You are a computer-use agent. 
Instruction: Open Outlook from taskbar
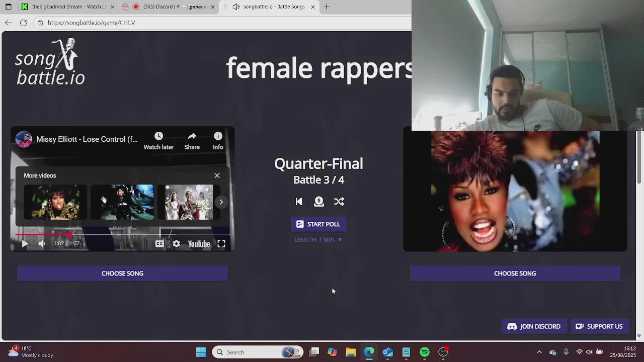(387, 352)
